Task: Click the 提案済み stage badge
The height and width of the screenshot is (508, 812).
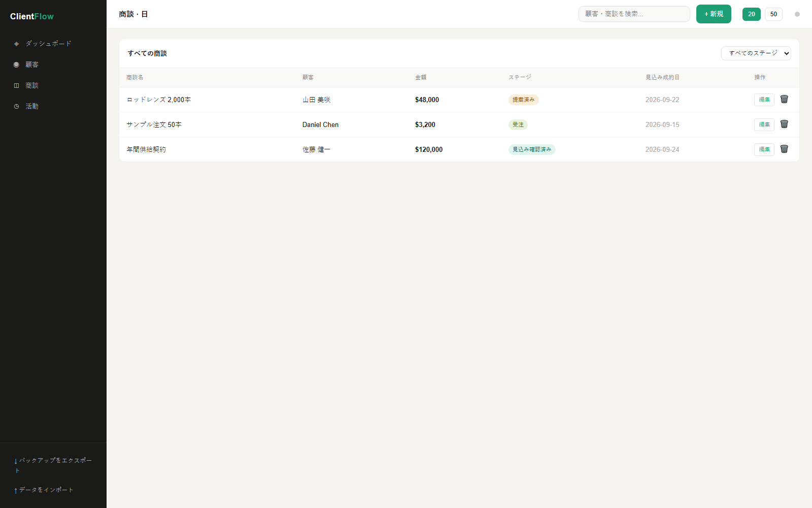Action: [523, 100]
